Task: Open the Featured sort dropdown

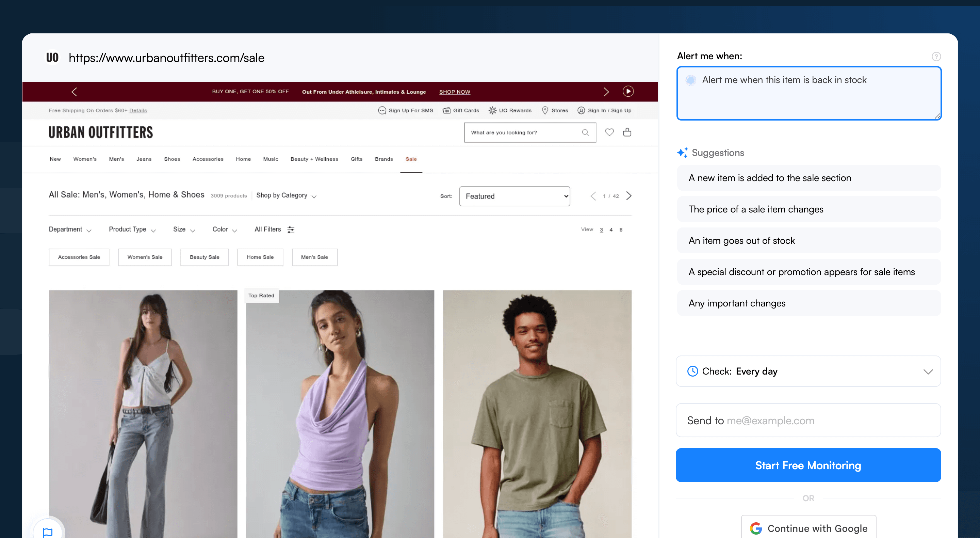Action: click(x=514, y=196)
